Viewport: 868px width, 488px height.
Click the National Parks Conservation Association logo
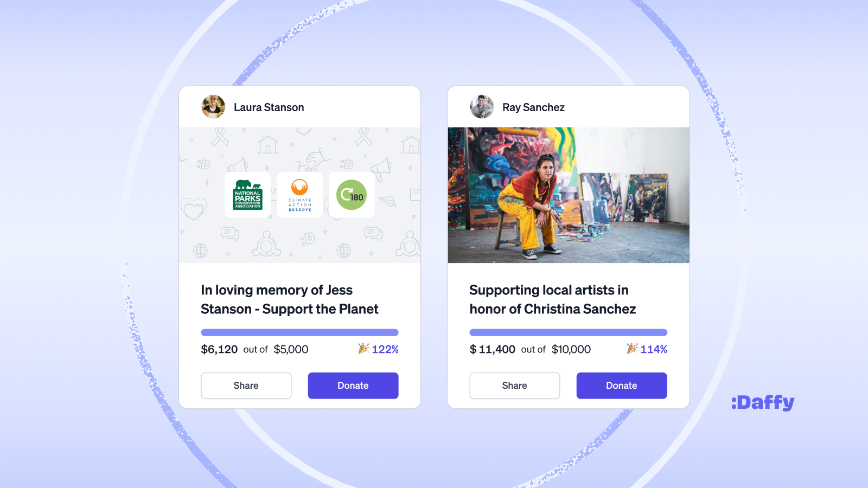[248, 195]
